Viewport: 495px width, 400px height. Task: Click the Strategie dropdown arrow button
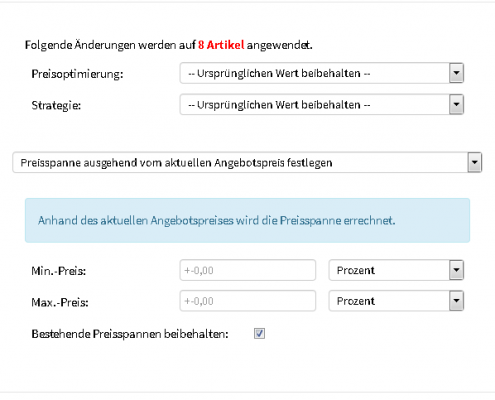(x=456, y=105)
